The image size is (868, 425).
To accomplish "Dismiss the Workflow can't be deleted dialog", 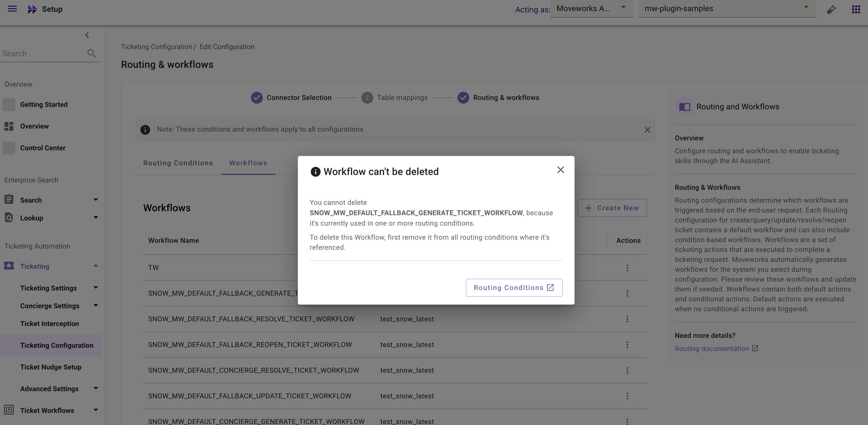I will tap(560, 170).
